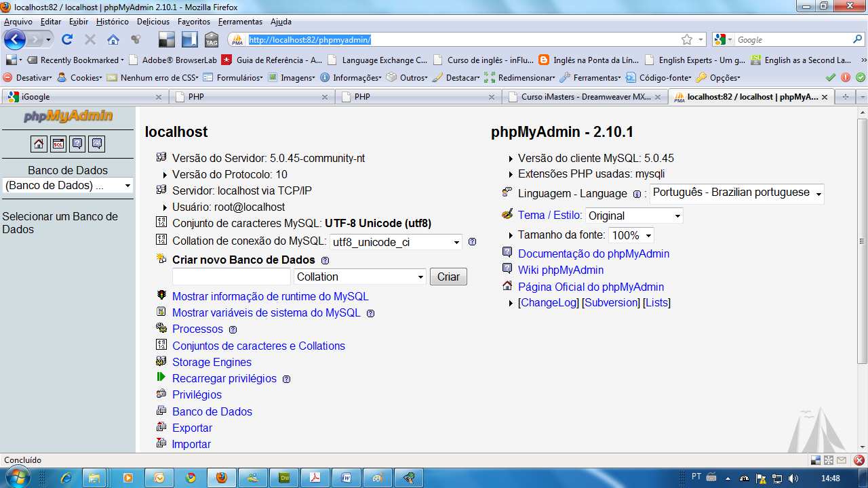Open the Processos link

coord(197,329)
